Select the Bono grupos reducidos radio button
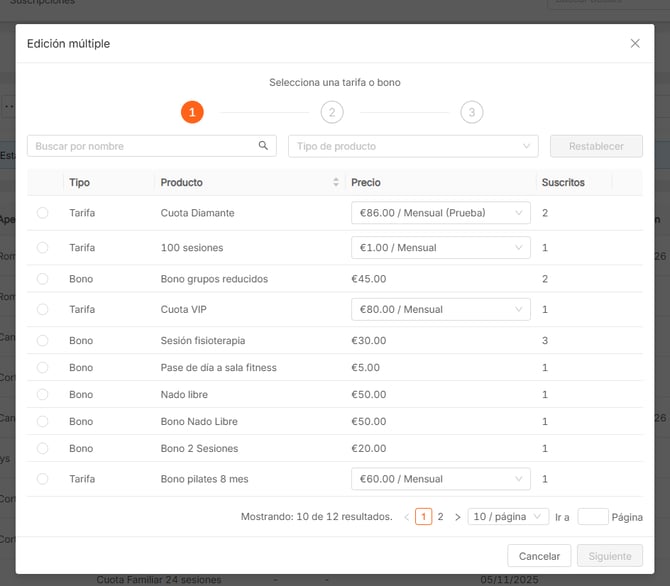670x586 pixels. coord(42,279)
